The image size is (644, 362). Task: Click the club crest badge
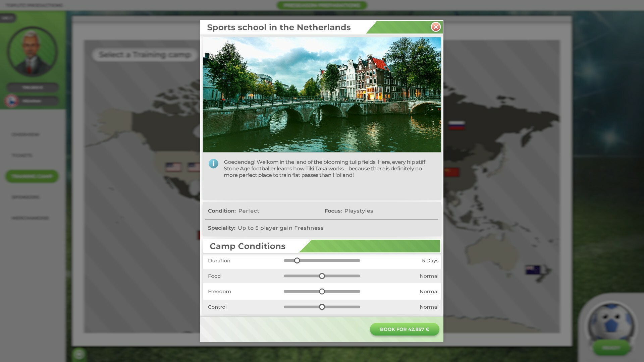[x=12, y=101]
